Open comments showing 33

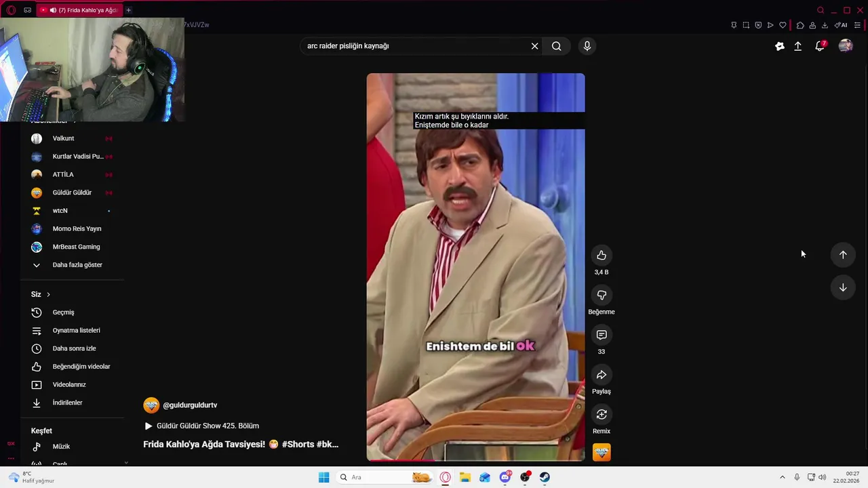[601, 335]
